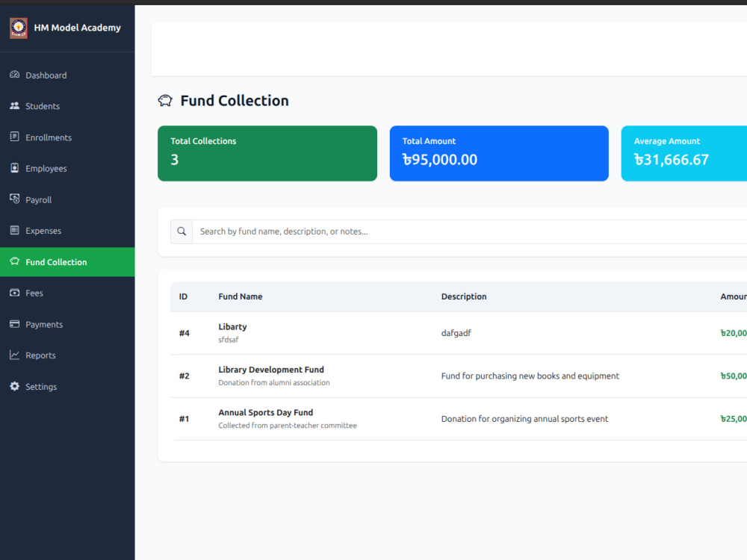Go to the Students page
Image resolution: width=747 pixels, height=560 pixels.
pos(67,106)
